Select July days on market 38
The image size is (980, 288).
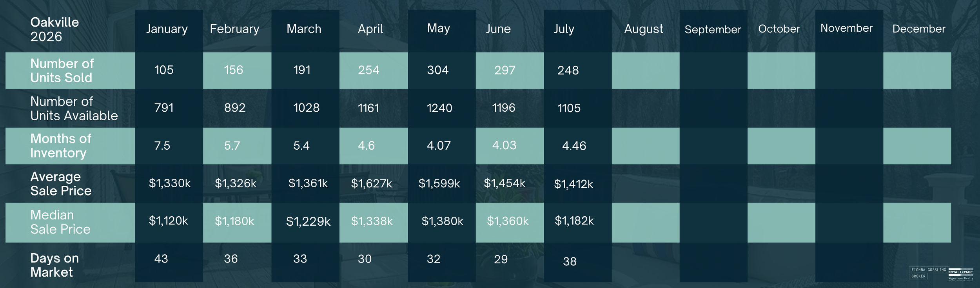tap(570, 261)
